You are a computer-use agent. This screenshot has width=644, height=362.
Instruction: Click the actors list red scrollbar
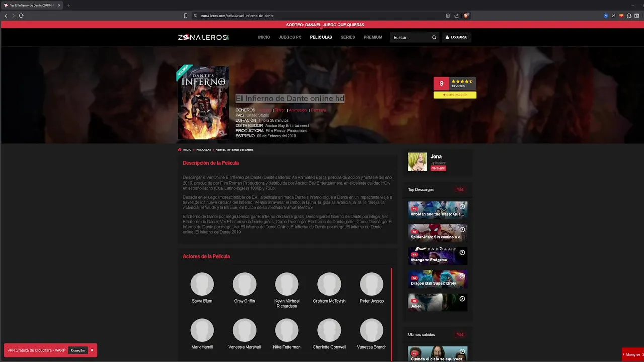[x=391, y=314]
